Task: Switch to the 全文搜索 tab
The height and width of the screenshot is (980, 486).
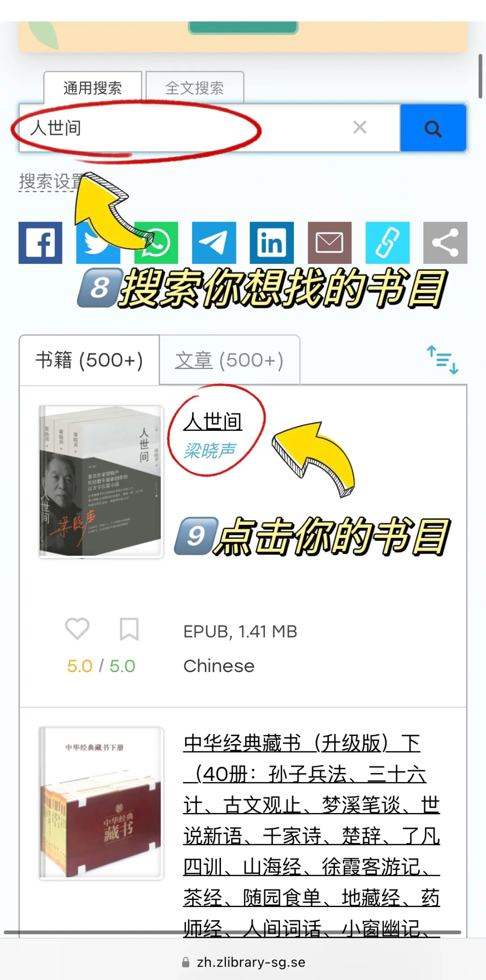Action: tap(194, 88)
